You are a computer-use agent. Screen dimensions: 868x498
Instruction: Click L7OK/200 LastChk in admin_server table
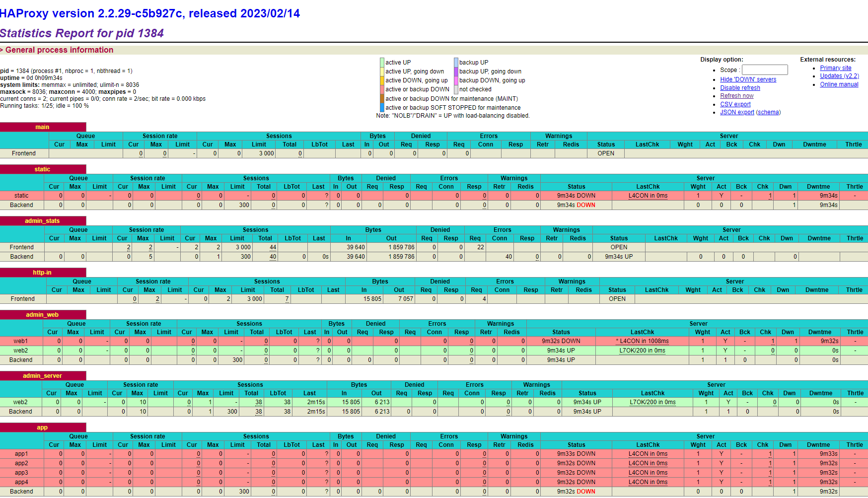(x=652, y=402)
